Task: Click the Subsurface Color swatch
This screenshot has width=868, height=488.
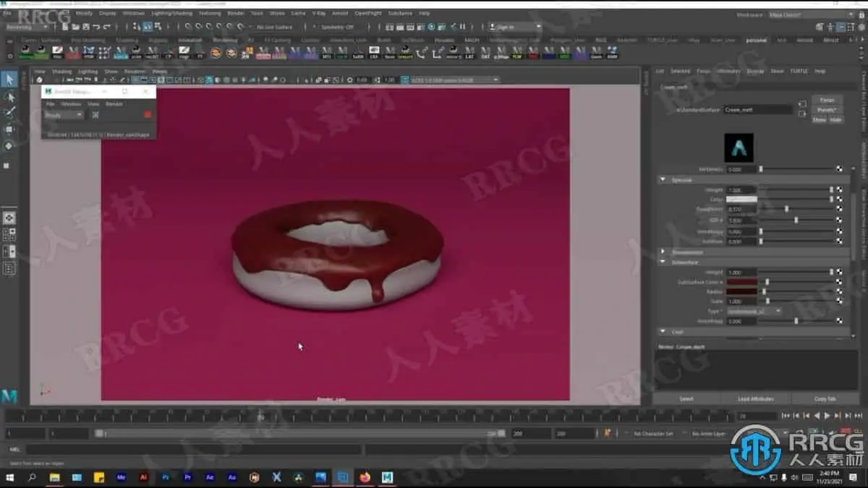Action: coord(741,282)
